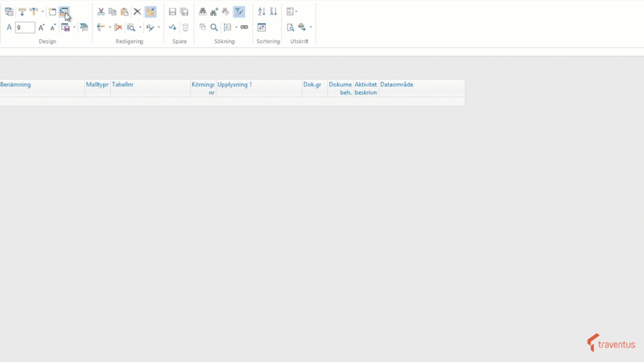Open dropdown beside the printer icon
The height and width of the screenshot is (362, 644).
[311, 28]
